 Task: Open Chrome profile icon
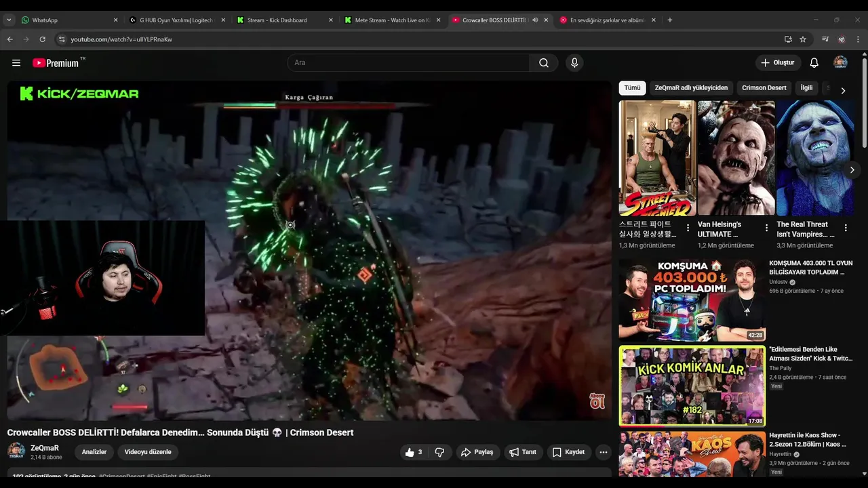tap(842, 39)
